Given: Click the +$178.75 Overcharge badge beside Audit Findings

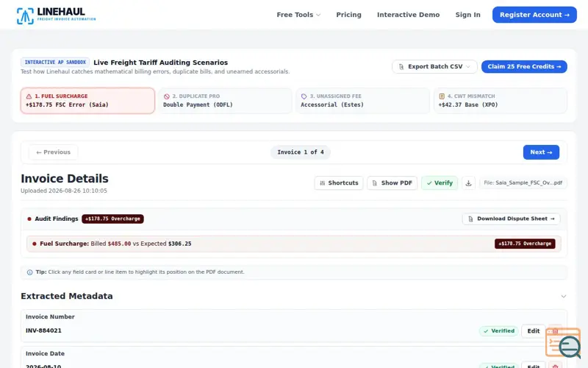Looking at the screenshot, I should tap(112, 219).
